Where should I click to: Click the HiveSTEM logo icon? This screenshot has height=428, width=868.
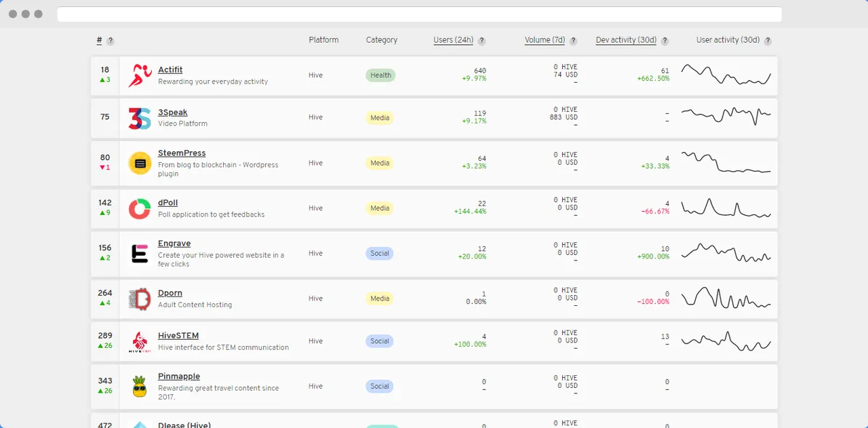tap(140, 342)
